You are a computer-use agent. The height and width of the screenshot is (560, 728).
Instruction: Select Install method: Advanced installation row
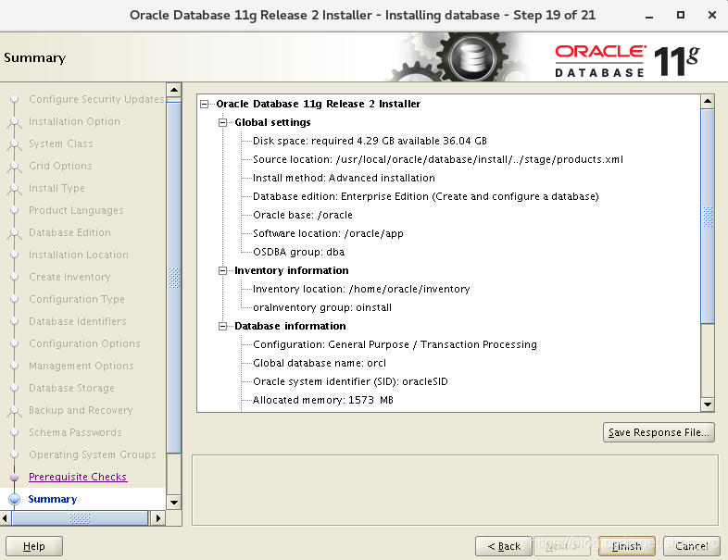(344, 178)
